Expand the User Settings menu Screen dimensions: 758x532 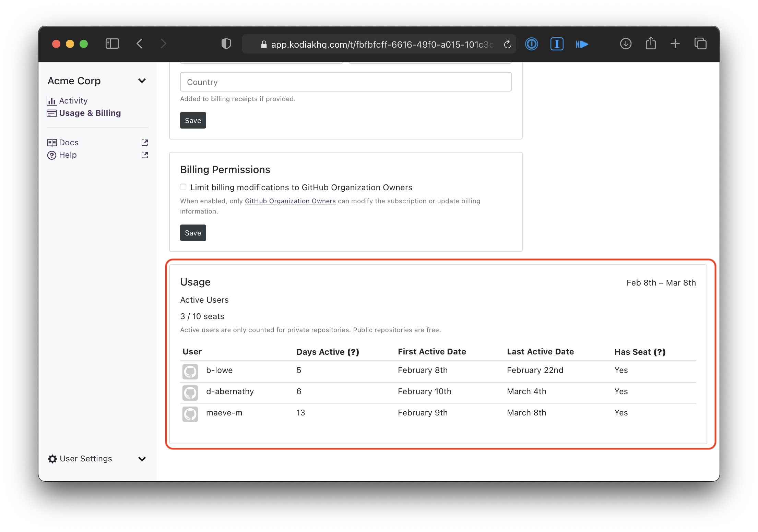pos(142,459)
